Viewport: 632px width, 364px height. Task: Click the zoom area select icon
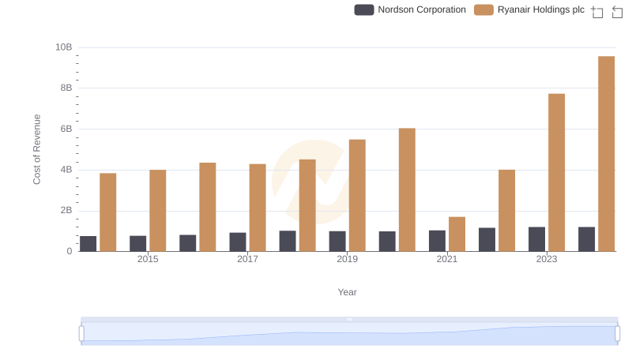coord(597,12)
